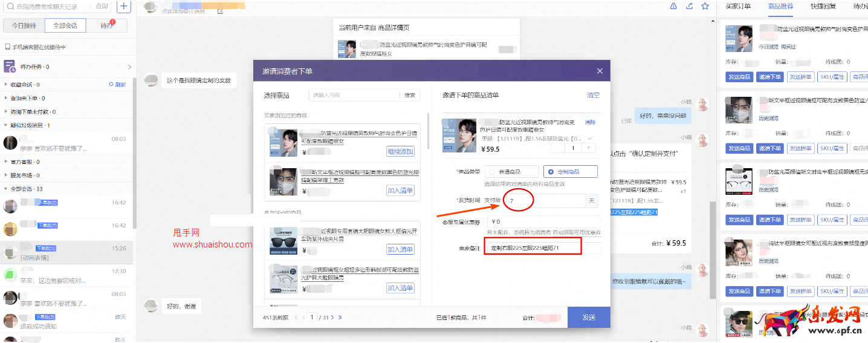Open the 快捷回复 tab
868x343 pixels.
tap(823, 6)
